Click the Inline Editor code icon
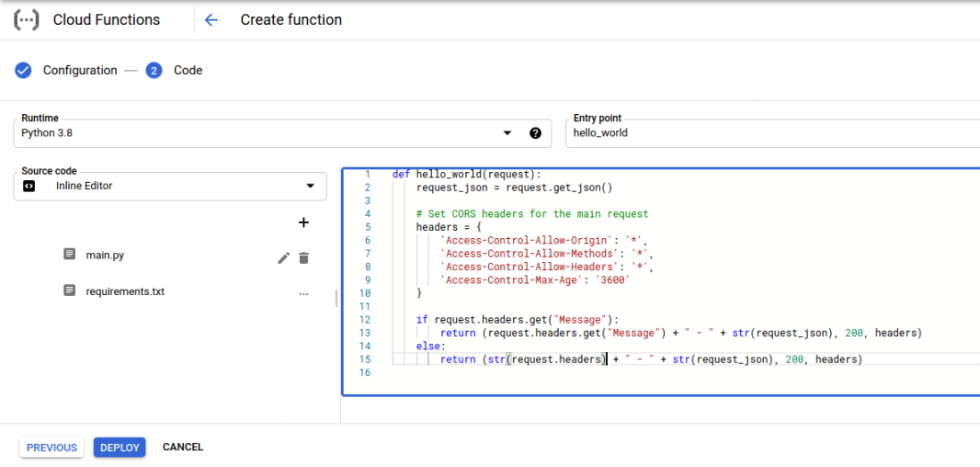Screen dimensions: 980x467 (x=29, y=186)
